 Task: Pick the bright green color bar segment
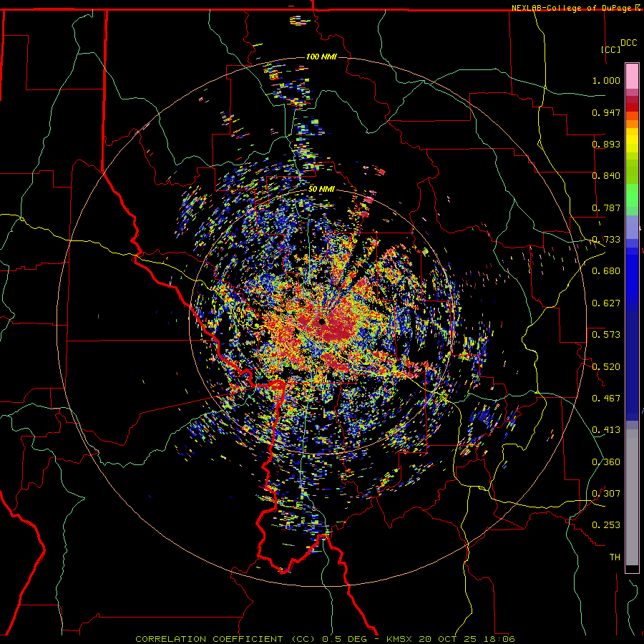pos(632,195)
